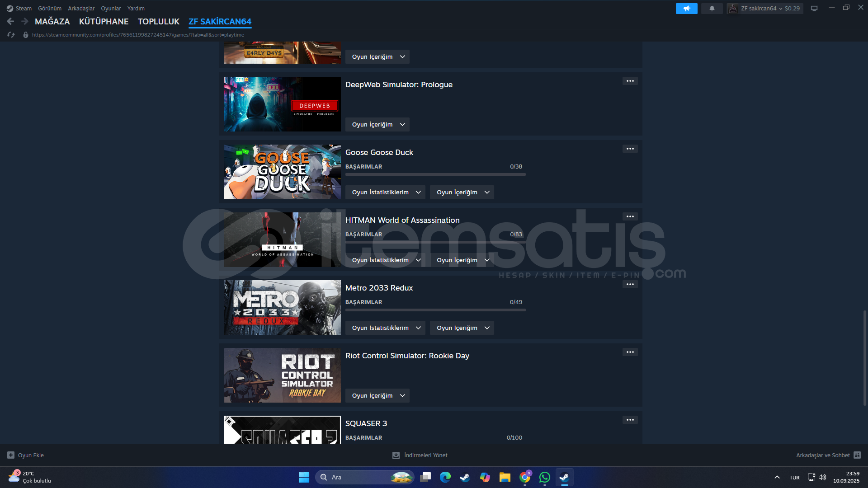Click the active Steam taskbar icon

point(564,477)
